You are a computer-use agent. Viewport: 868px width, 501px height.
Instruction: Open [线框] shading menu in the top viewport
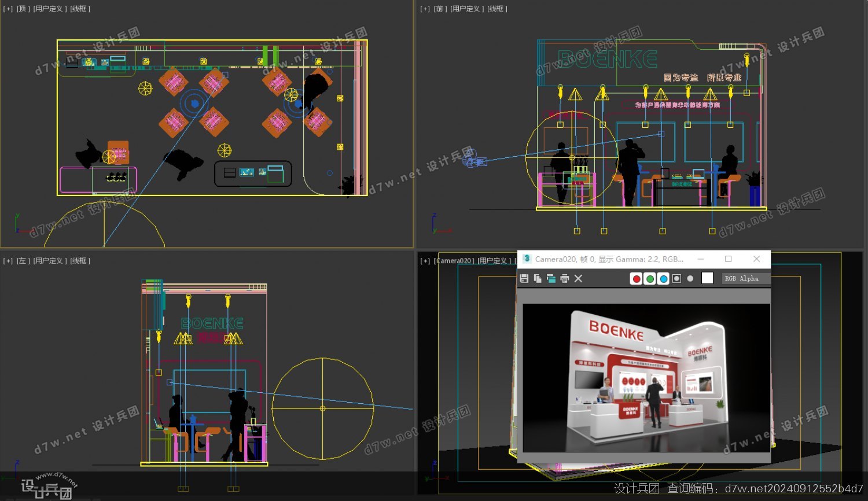[x=80, y=9]
